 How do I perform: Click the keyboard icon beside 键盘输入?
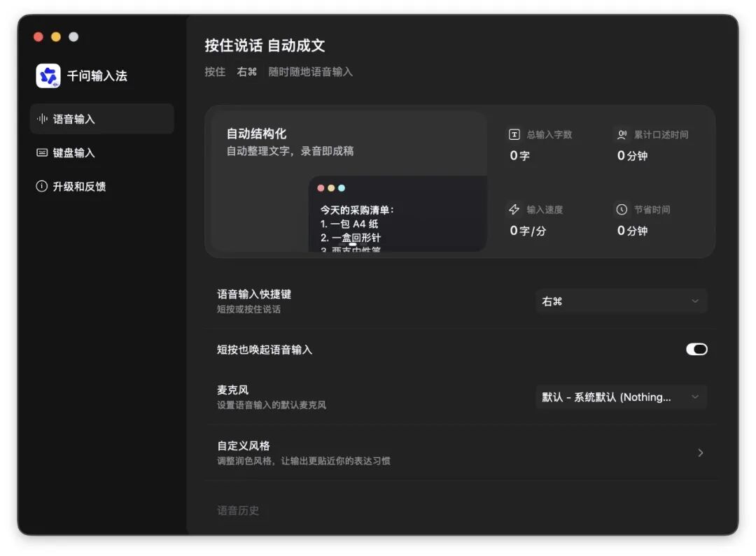42,152
